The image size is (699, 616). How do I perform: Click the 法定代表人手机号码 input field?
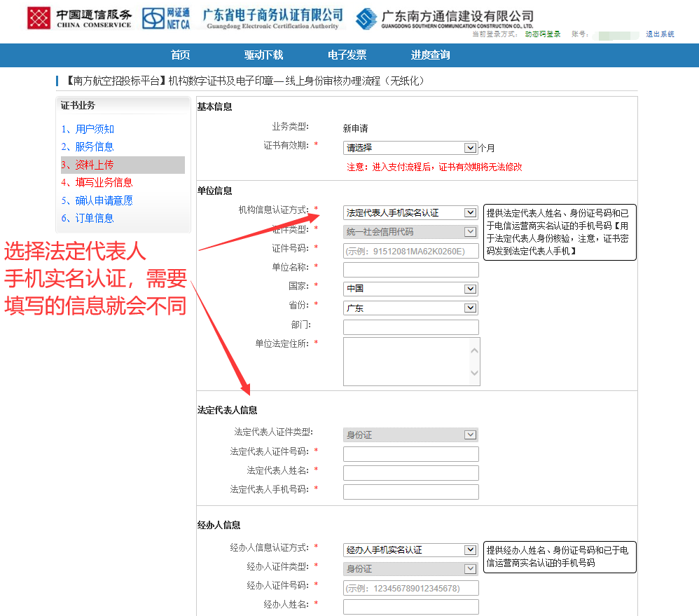coord(410,491)
